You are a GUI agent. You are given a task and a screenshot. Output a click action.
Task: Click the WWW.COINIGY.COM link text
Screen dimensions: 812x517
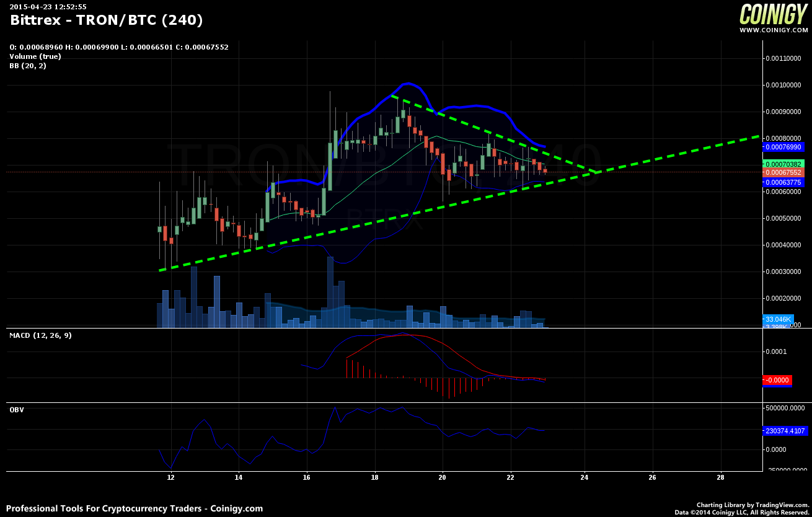774,30
